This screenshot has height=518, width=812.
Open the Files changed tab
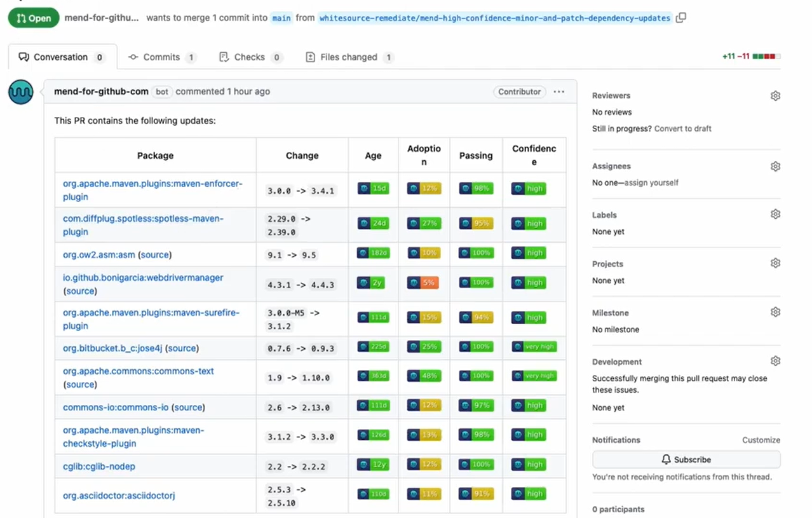pyautogui.click(x=349, y=57)
